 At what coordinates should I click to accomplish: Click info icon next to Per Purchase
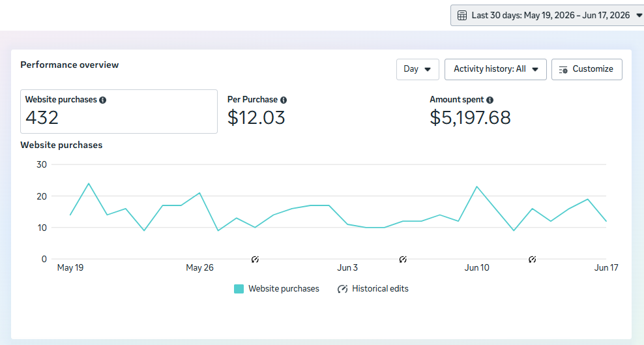point(284,100)
